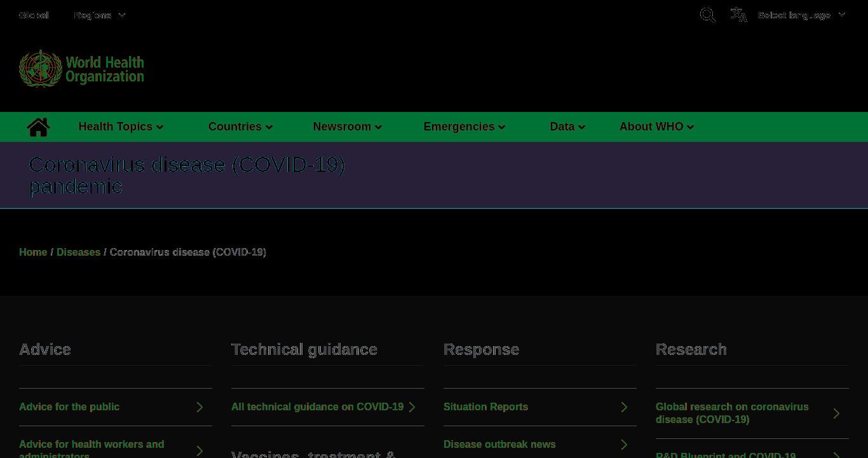Expand the Newsroom menu

coord(348,127)
